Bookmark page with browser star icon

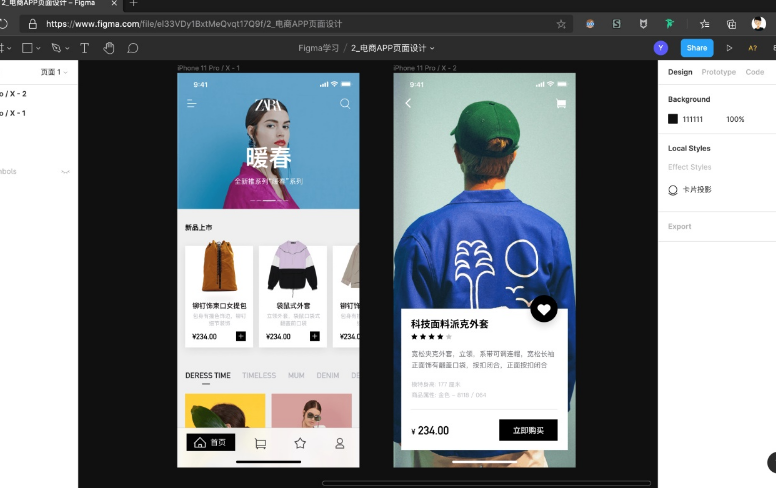tap(561, 24)
